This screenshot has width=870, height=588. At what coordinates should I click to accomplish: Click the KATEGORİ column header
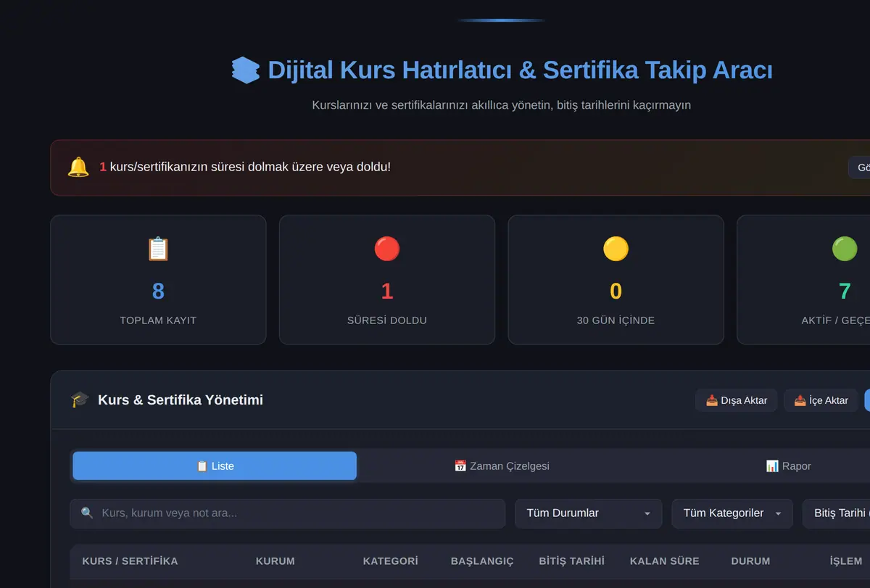[x=391, y=561]
